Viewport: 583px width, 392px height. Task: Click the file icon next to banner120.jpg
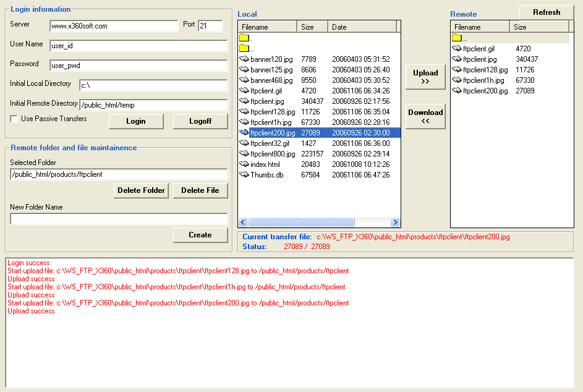point(244,59)
